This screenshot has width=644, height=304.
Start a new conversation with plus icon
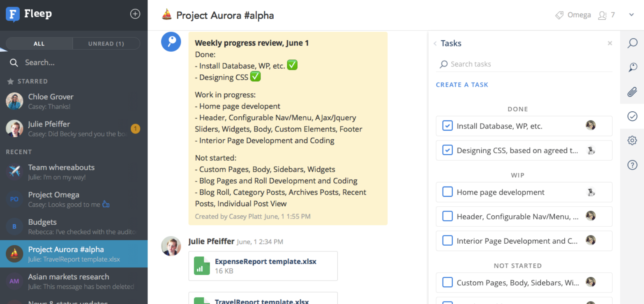point(135,14)
